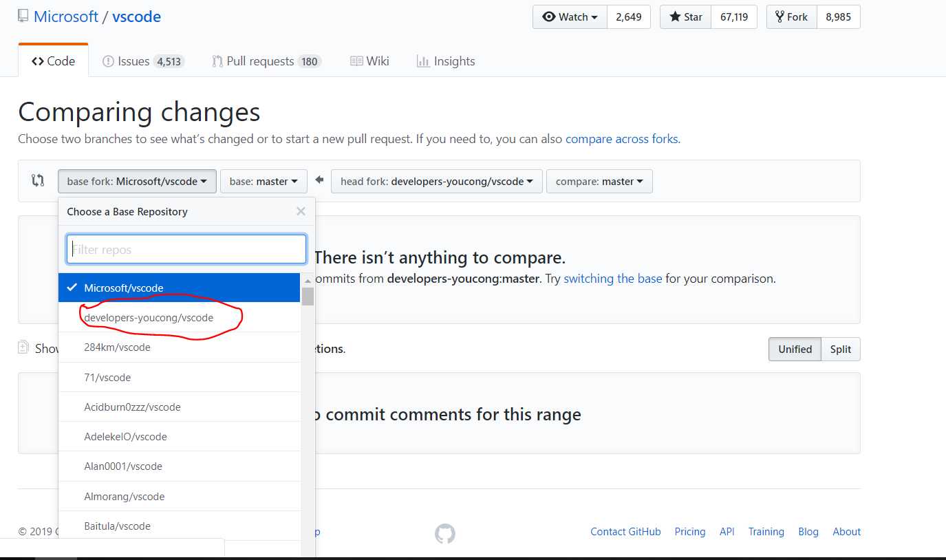Open the About footer link
The image size is (946, 560).
pyautogui.click(x=847, y=532)
